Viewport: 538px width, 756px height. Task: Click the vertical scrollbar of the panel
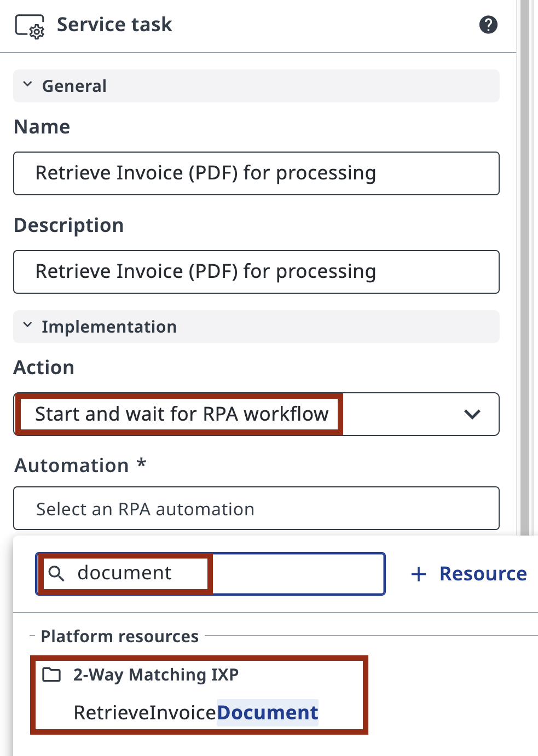525,267
